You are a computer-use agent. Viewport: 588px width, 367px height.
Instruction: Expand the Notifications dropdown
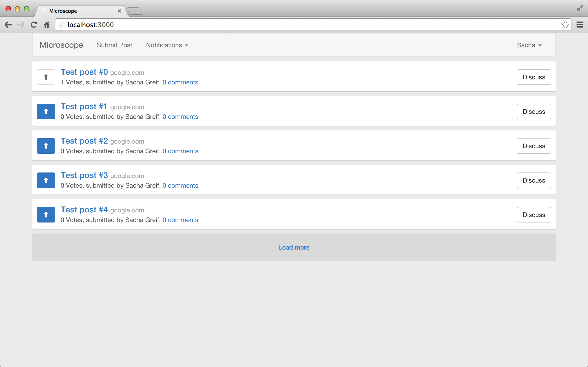tap(167, 45)
